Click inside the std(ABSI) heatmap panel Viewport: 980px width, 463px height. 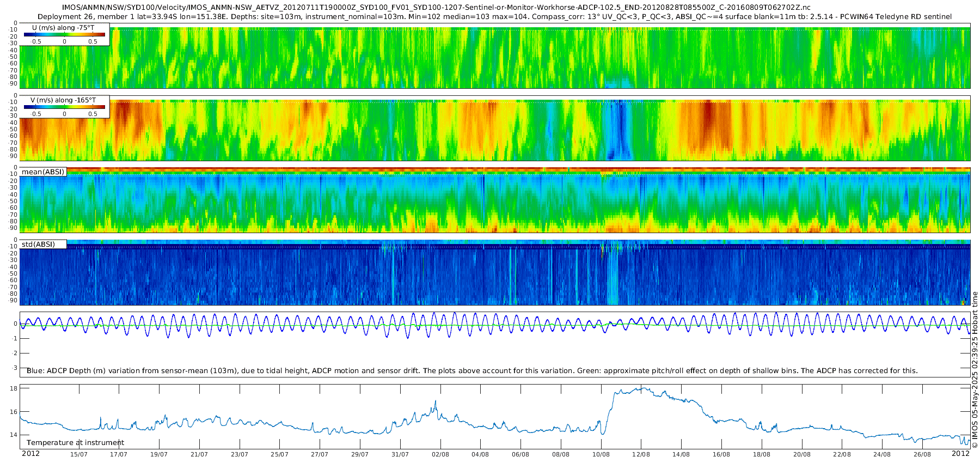pyautogui.click(x=495, y=273)
